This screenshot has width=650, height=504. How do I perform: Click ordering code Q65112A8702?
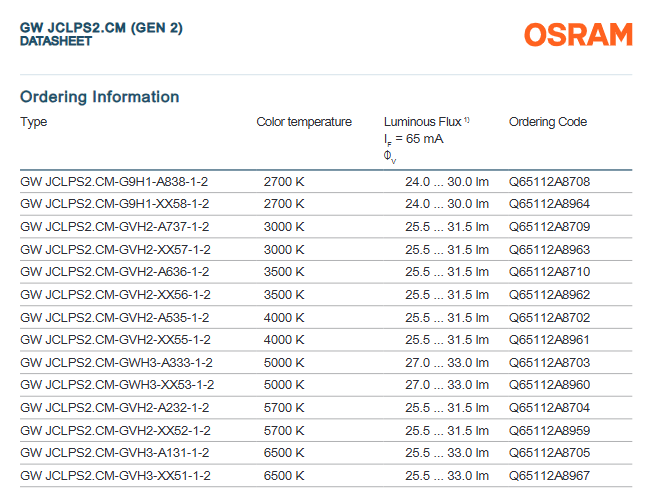[549, 317]
